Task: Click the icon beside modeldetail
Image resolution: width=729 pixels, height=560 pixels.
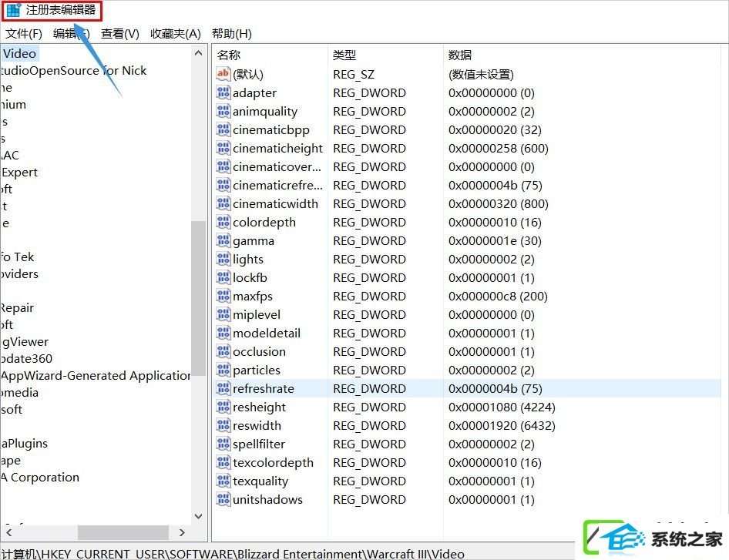Action: (223, 333)
